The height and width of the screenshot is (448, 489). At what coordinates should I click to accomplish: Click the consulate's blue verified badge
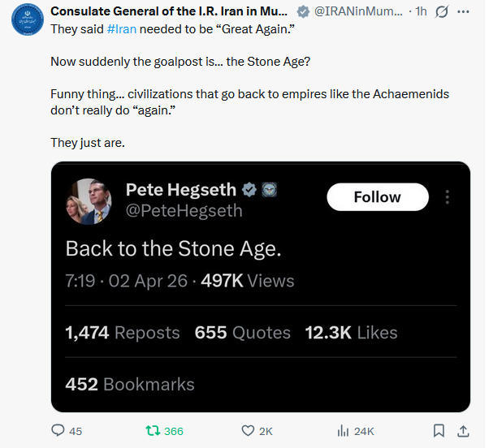coord(303,12)
